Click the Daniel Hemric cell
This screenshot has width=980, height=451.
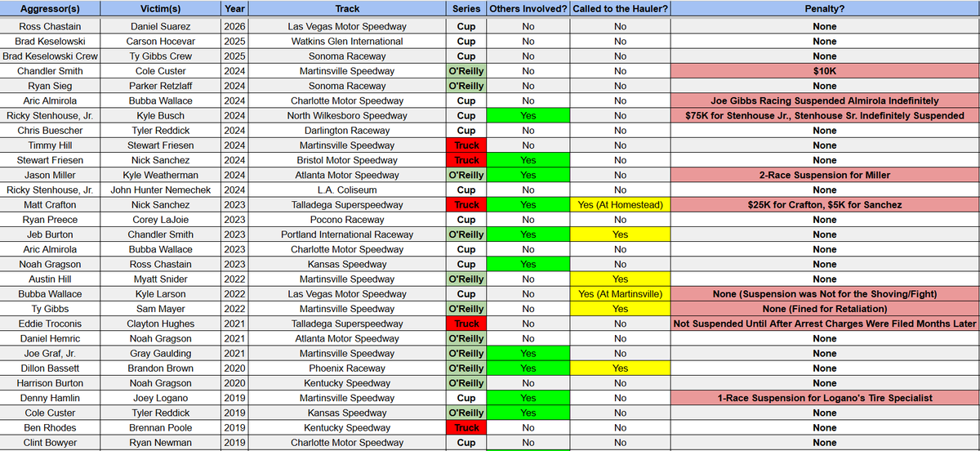(50, 338)
